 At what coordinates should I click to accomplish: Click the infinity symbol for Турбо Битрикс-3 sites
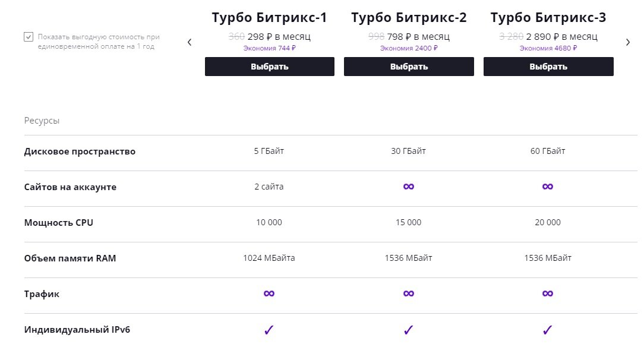548,187
